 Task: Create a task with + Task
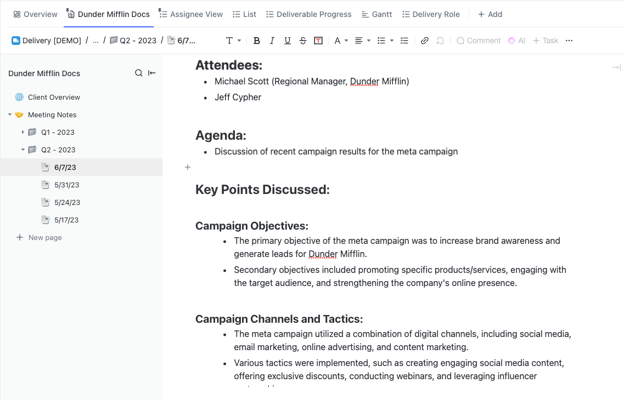click(546, 41)
